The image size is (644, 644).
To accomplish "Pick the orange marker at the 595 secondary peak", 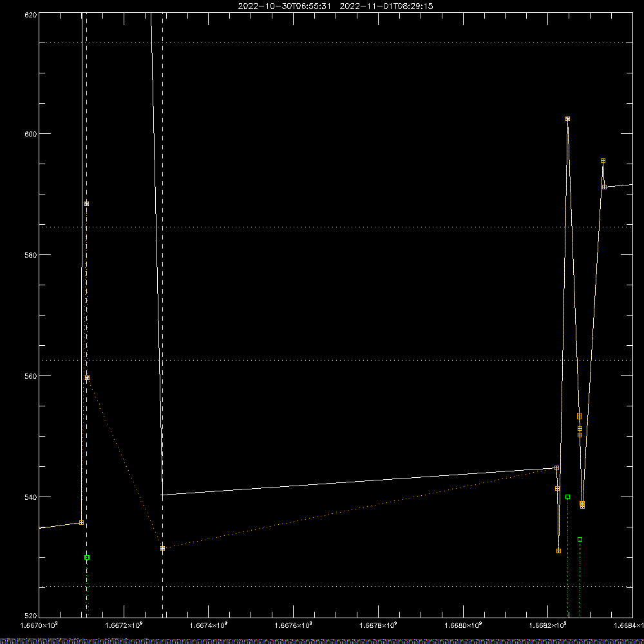I will click(603, 161).
